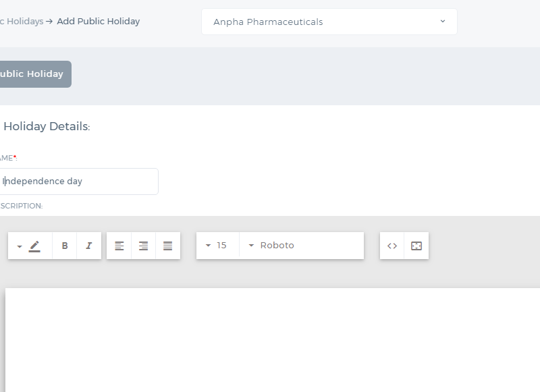The image size is (540, 392).
Task: Align description text to the left
Action: [x=119, y=246]
